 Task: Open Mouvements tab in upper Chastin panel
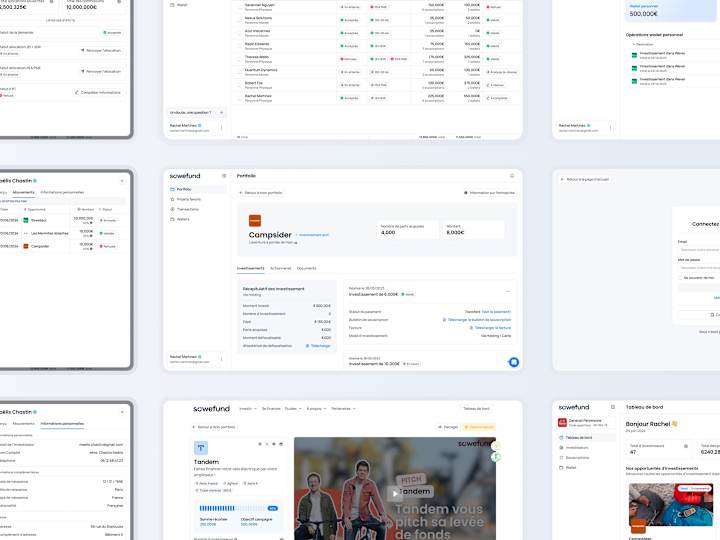pos(23,192)
